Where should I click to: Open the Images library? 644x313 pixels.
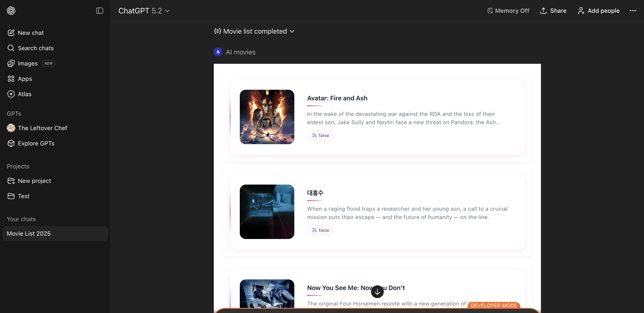point(27,63)
